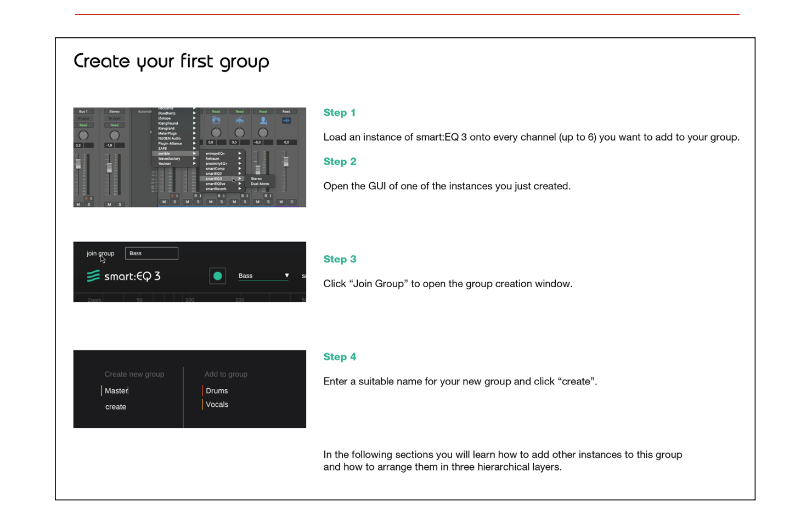The height and width of the screenshot is (515, 812).
Task: Solo the Bus 1 channel strip
Action: (x=89, y=204)
